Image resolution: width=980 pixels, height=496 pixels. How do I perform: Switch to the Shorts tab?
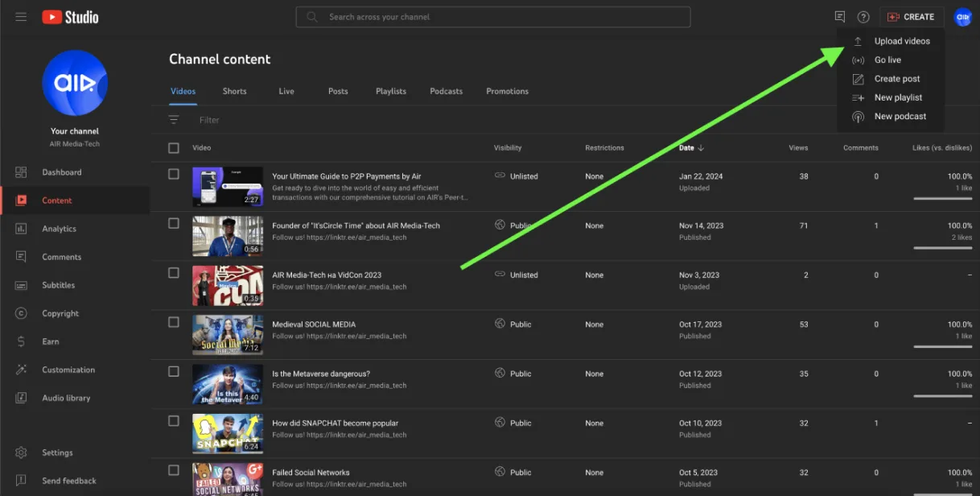click(x=235, y=92)
